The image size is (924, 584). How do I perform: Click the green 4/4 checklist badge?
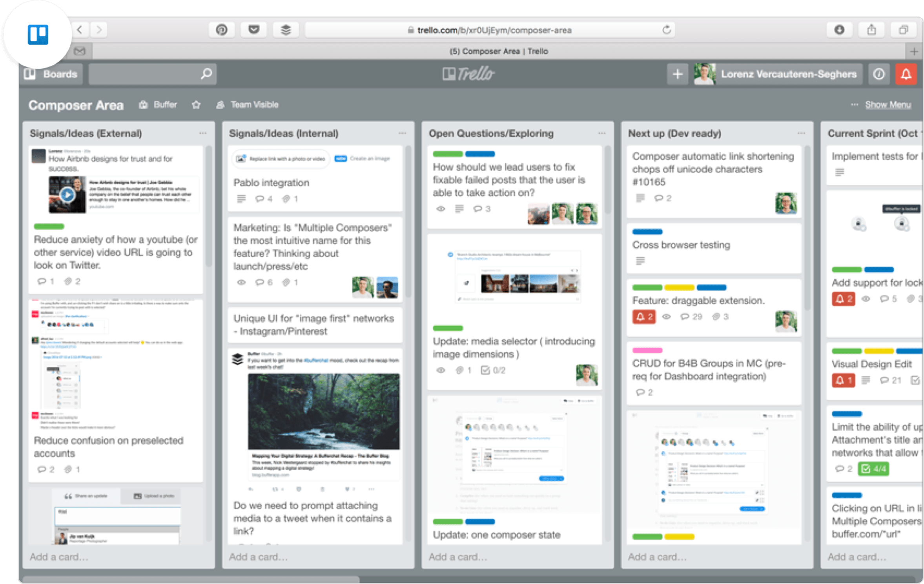(873, 469)
